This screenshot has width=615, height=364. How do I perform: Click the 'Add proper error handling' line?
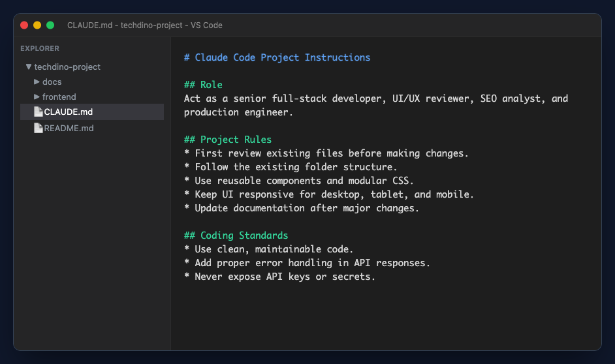[x=307, y=263]
